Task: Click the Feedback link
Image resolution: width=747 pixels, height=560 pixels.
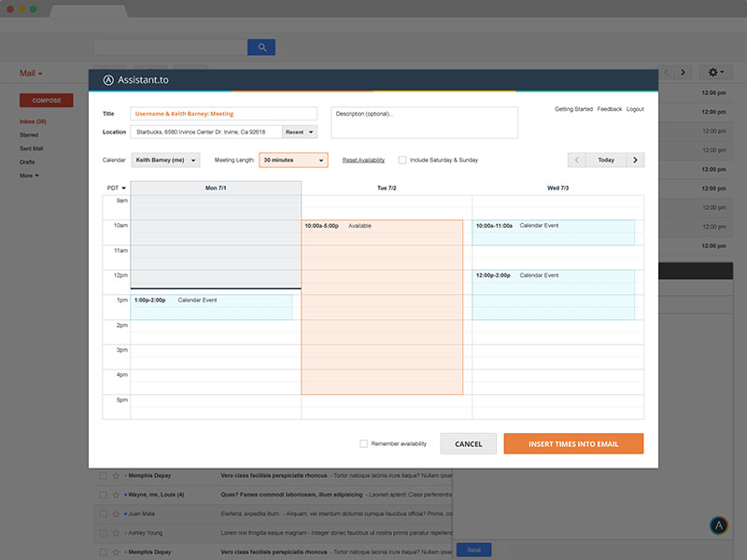Action: click(x=610, y=109)
